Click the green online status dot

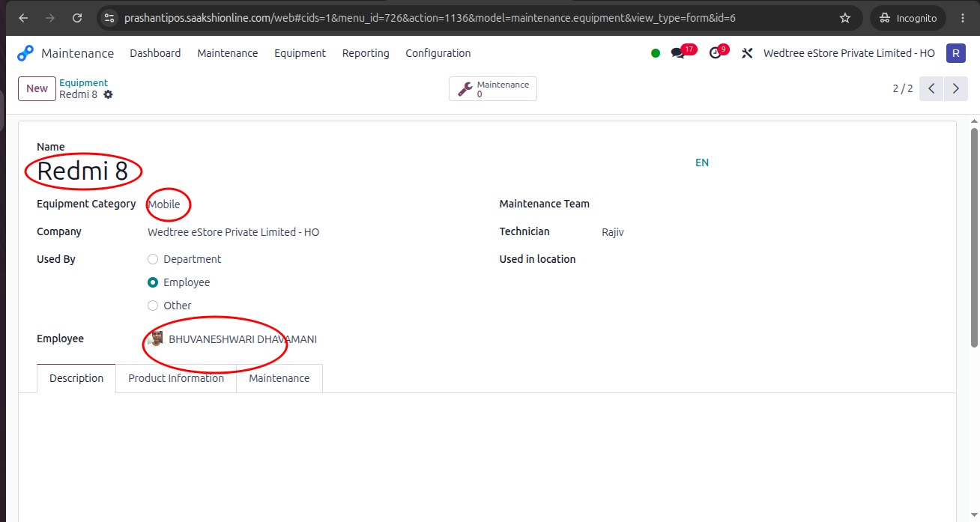click(x=656, y=53)
